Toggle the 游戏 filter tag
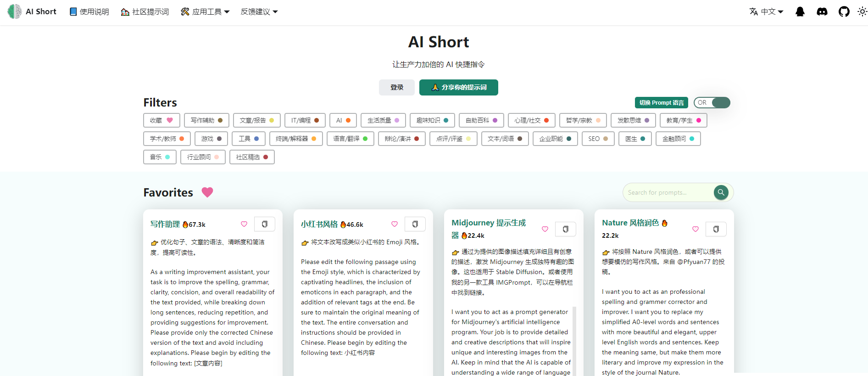Viewport: 868px width, 376px height. (211, 139)
